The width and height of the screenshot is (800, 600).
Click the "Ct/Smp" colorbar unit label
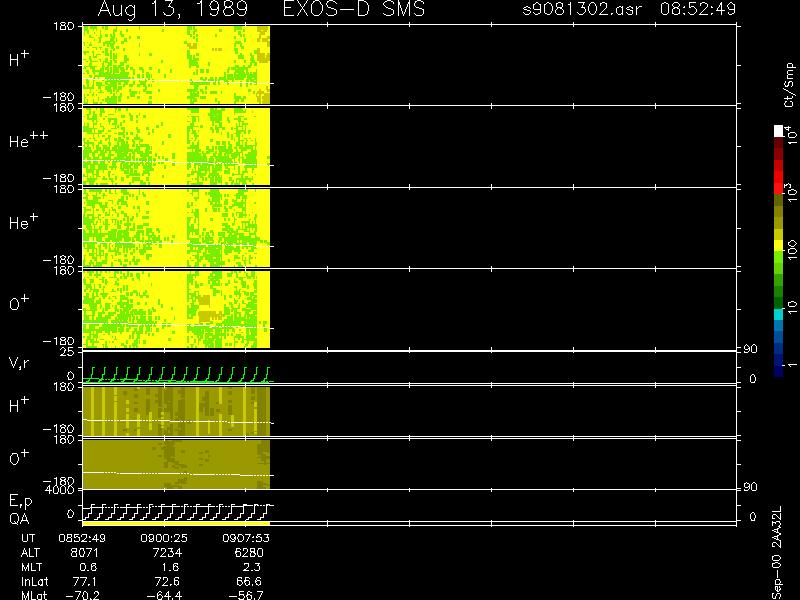click(x=789, y=85)
